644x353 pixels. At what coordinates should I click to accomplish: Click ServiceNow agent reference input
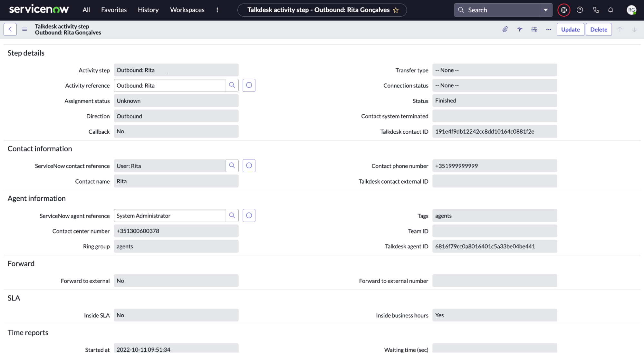(x=170, y=215)
